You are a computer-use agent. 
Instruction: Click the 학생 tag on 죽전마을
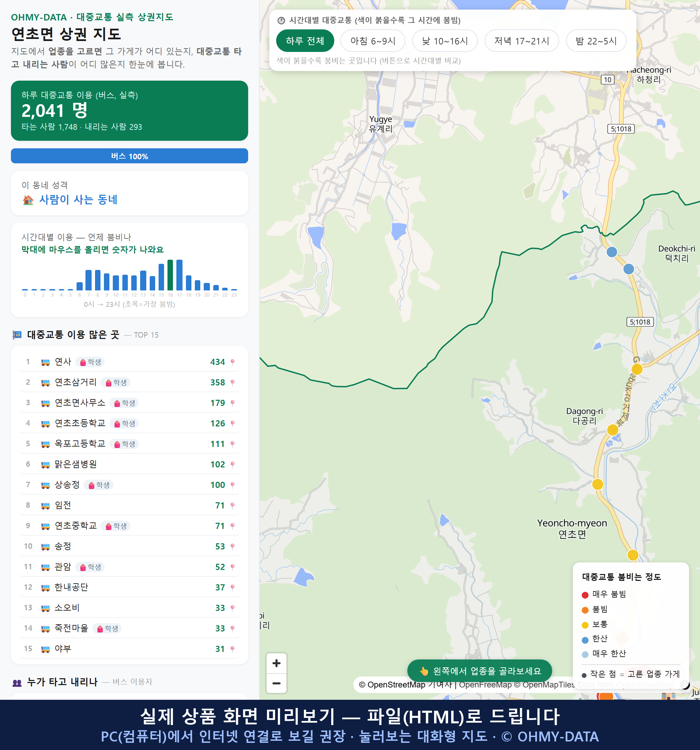click(x=107, y=628)
